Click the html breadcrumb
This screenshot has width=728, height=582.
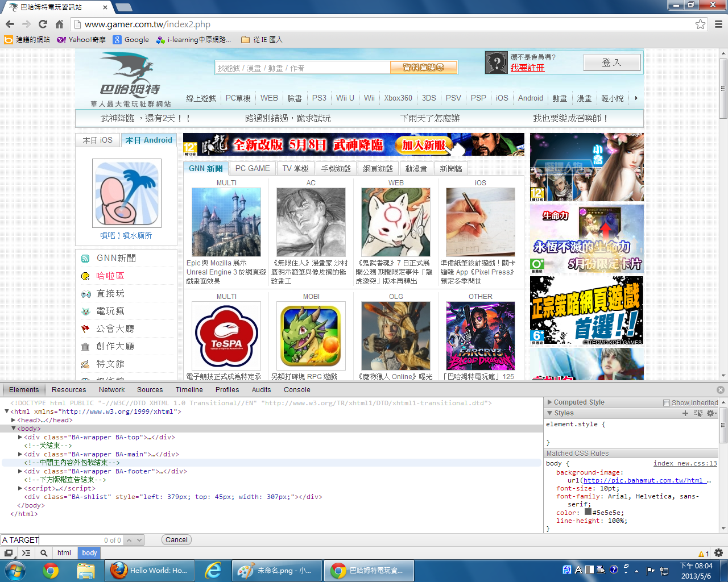coord(64,553)
